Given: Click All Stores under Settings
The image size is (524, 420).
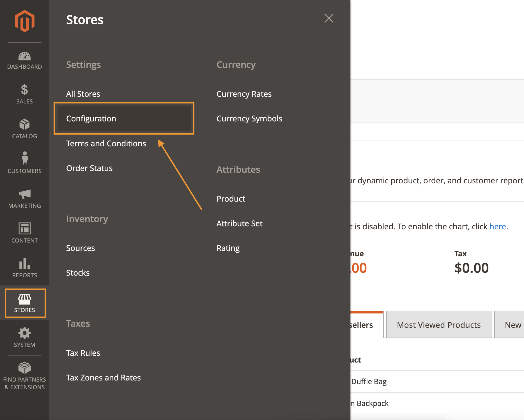Looking at the screenshot, I should (x=83, y=94).
